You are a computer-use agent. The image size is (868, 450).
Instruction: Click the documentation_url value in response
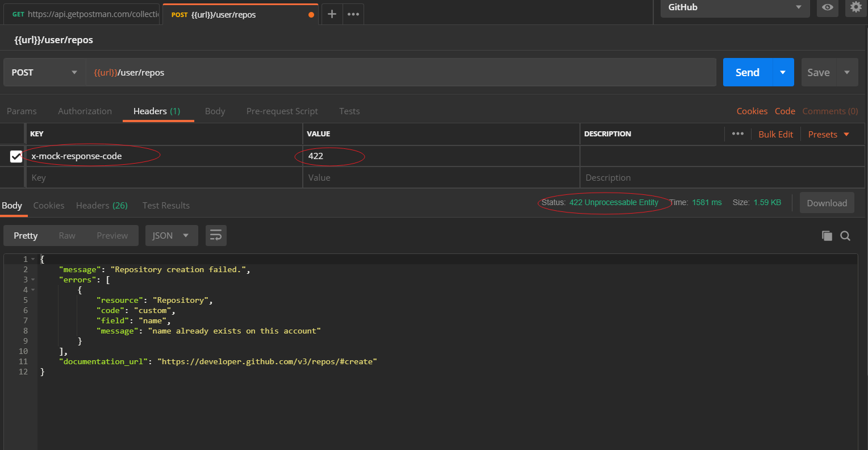268,361
